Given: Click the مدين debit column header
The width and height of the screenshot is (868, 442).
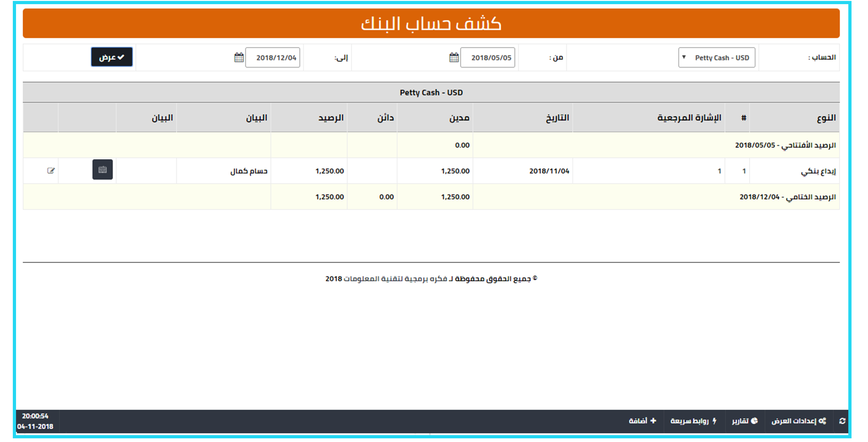Looking at the screenshot, I should coord(459,118).
